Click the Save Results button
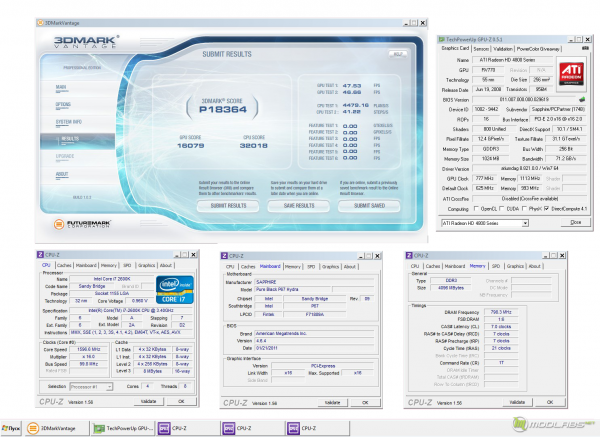The width and height of the screenshot is (600, 437). (299, 206)
